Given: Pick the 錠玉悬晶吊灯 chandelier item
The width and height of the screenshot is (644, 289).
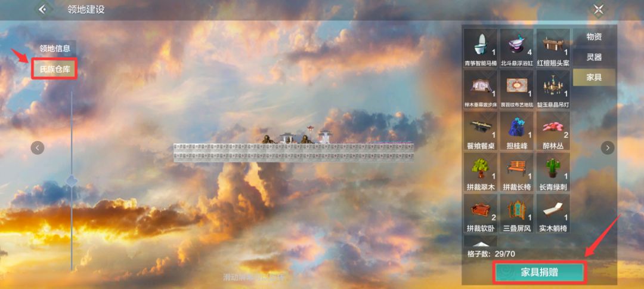Looking at the screenshot, I should click(553, 90).
